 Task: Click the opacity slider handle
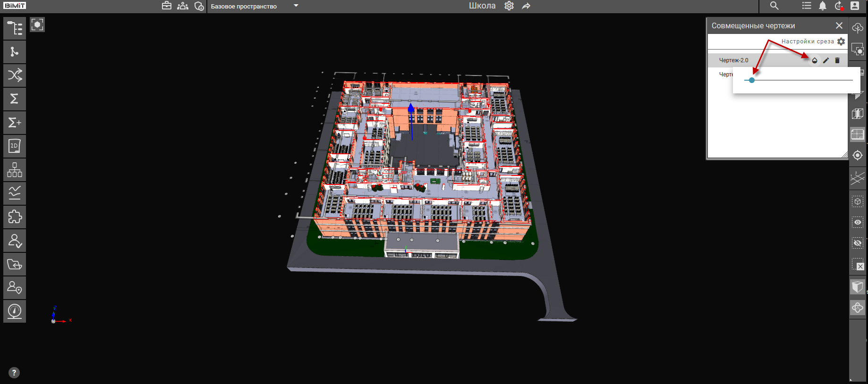tap(752, 80)
